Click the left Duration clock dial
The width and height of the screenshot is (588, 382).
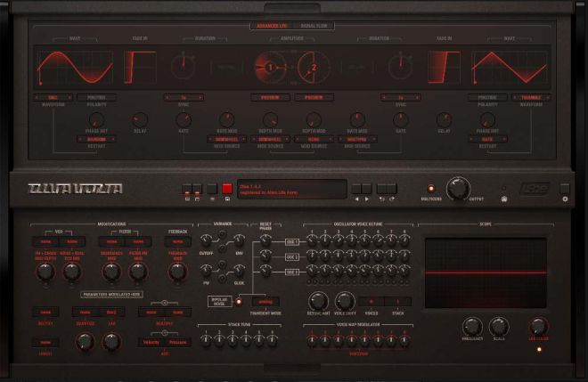(183, 68)
